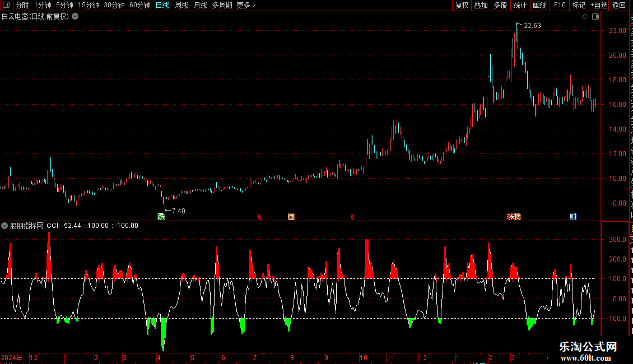Image resolution: width=633 pixels, height=364 pixels.
Task: Switch to the 月线 monthly chart
Action: pyautogui.click(x=200, y=5)
